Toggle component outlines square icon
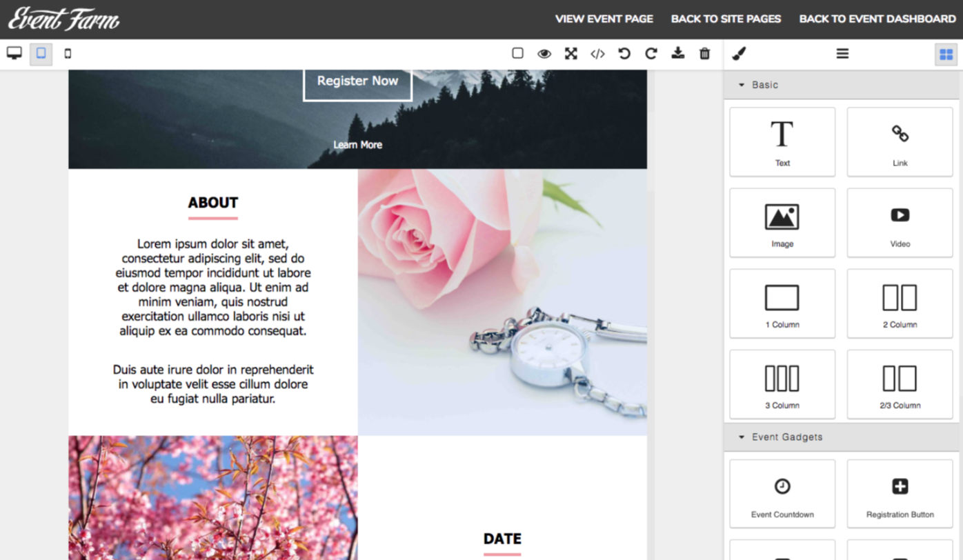 point(517,53)
